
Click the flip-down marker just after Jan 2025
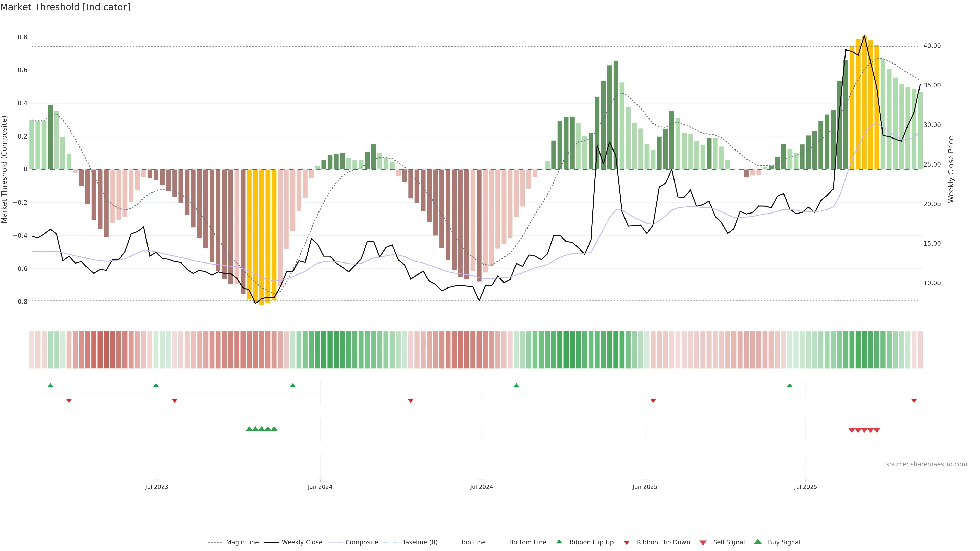(653, 400)
